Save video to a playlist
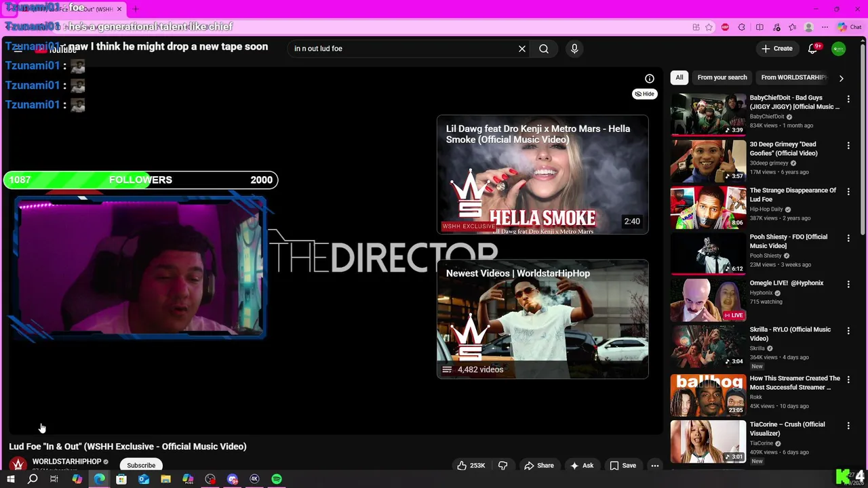The height and width of the screenshot is (488, 868). (623, 466)
